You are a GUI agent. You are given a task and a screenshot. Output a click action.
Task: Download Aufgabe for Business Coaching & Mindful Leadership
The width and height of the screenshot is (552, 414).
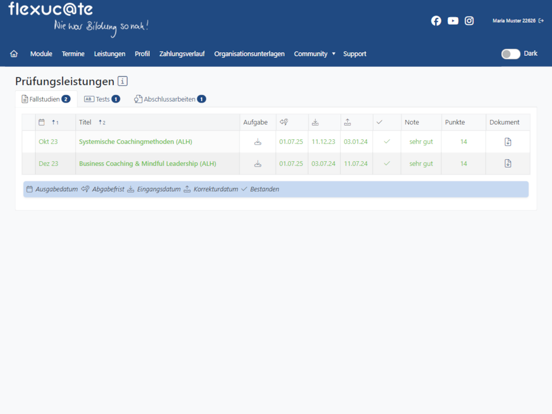point(258,164)
